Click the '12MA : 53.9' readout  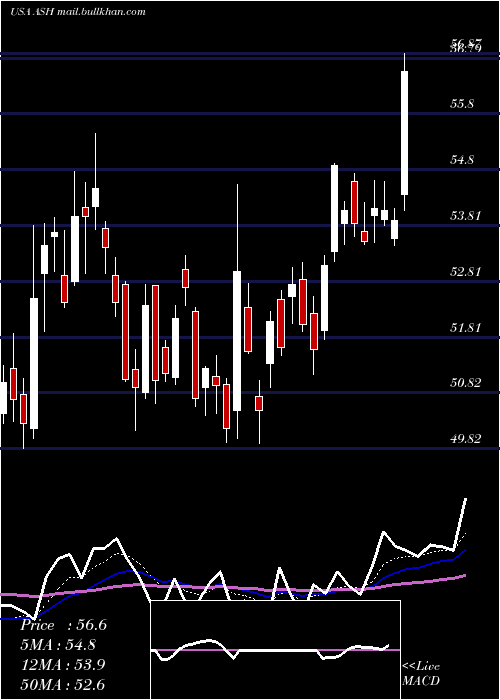pyautogui.click(x=63, y=665)
